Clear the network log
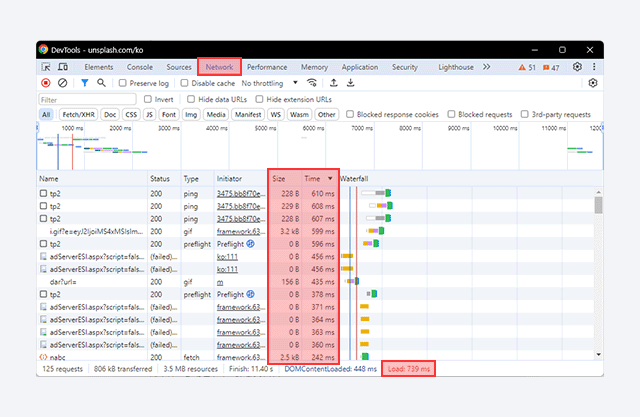 62,83
